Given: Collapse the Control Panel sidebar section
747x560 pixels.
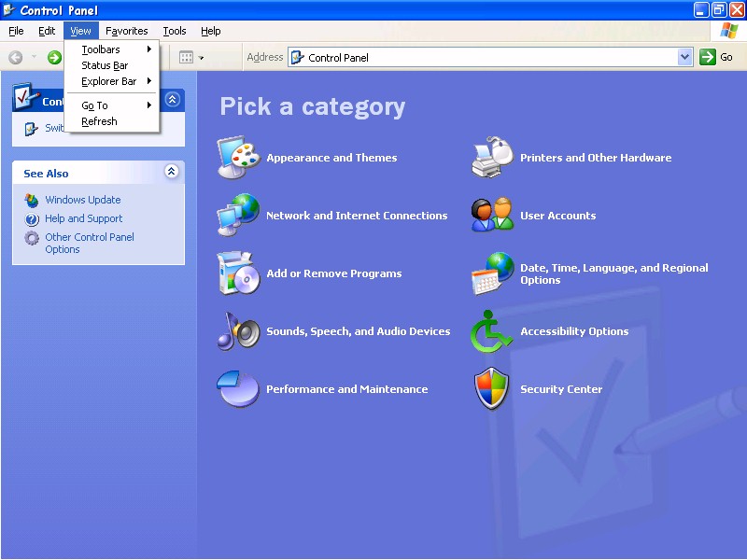Looking at the screenshot, I should [173, 99].
